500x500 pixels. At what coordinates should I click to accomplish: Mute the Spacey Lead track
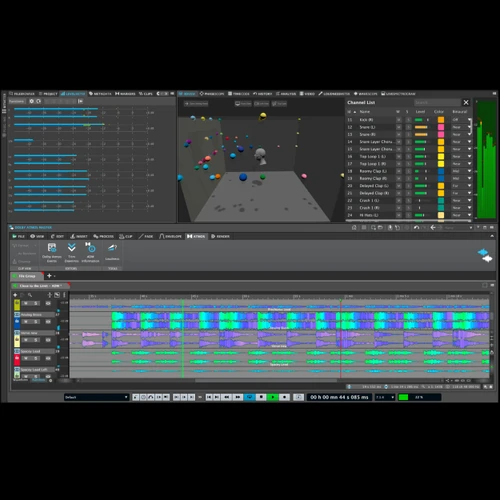coord(26,358)
